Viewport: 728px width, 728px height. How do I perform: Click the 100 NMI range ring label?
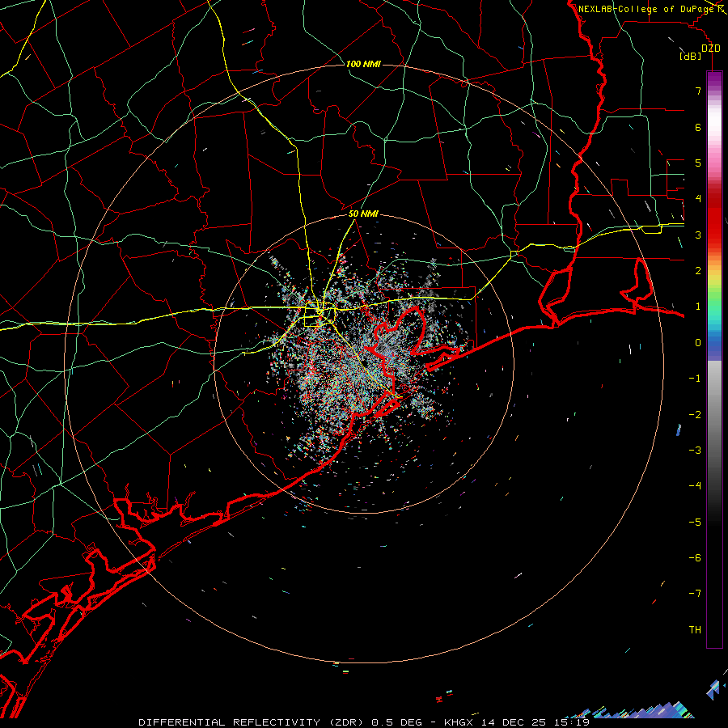click(363, 64)
